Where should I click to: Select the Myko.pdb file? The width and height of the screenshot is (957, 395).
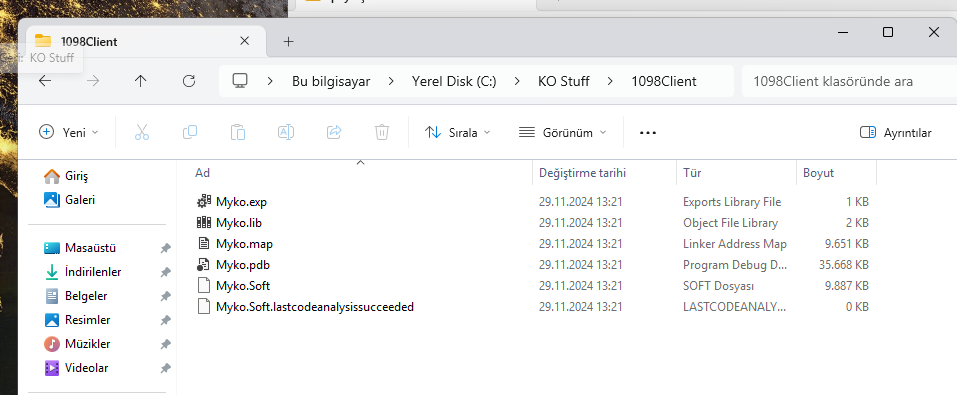243,265
